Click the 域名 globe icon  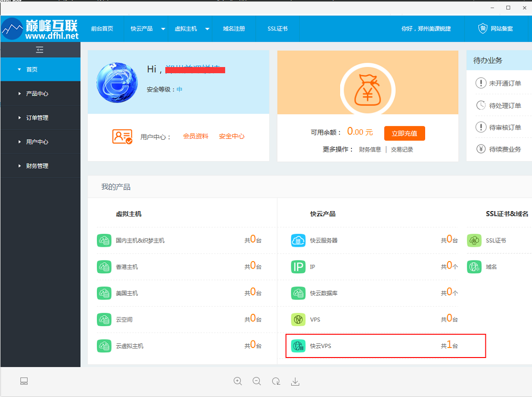point(475,267)
